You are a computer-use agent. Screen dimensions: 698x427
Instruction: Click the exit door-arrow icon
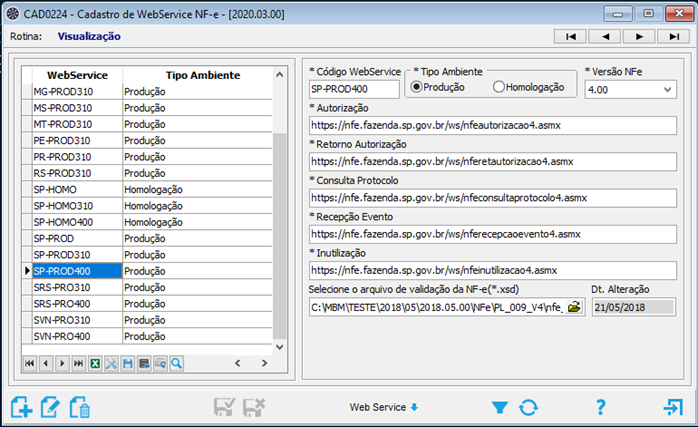[673, 407]
